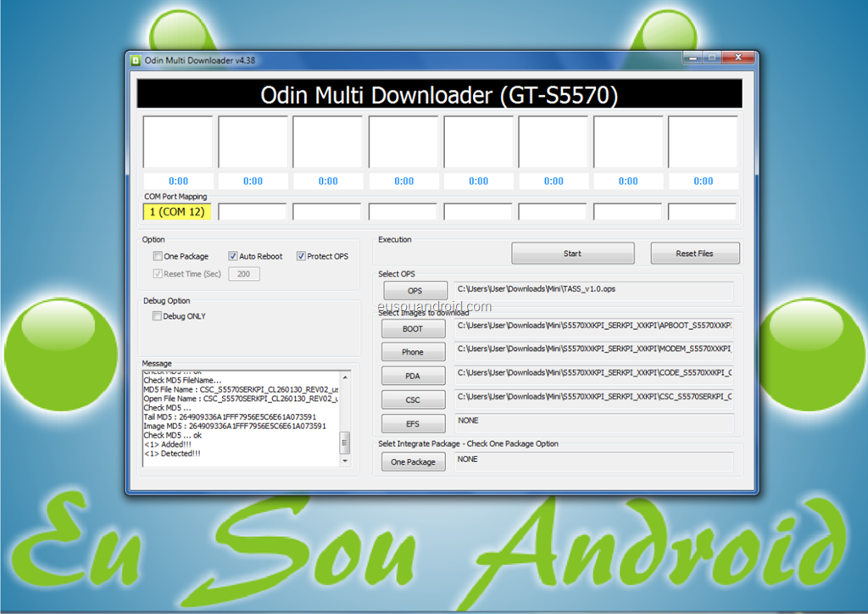The height and width of the screenshot is (614, 868).
Task: Click the Phone image button
Action: coord(413,352)
